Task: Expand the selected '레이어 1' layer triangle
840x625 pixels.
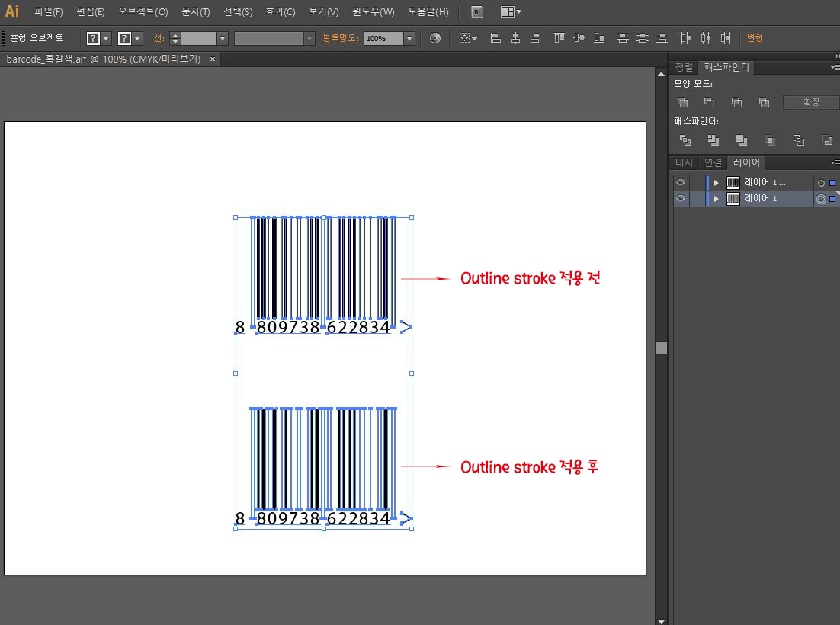Action: click(x=717, y=199)
